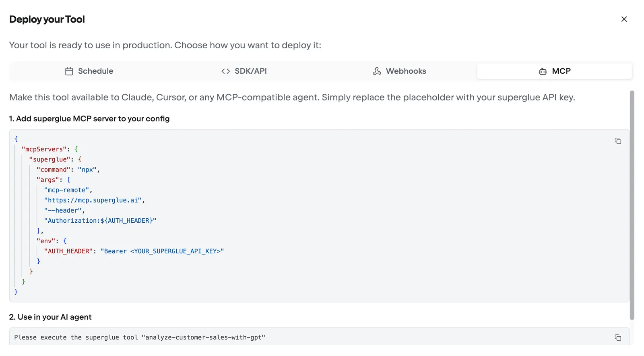
Task: Open the SDK/API tab
Action: (244, 71)
